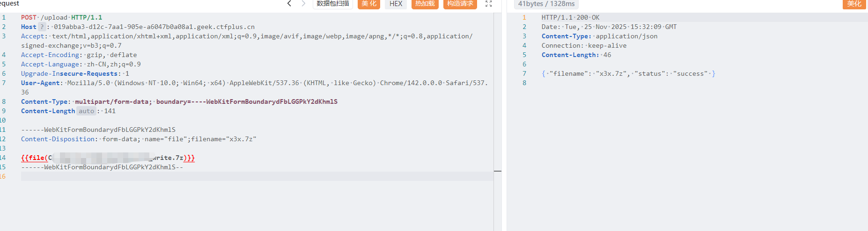Open the 热加载 hot reload editor
The width and height of the screenshot is (868, 231).
[425, 4]
